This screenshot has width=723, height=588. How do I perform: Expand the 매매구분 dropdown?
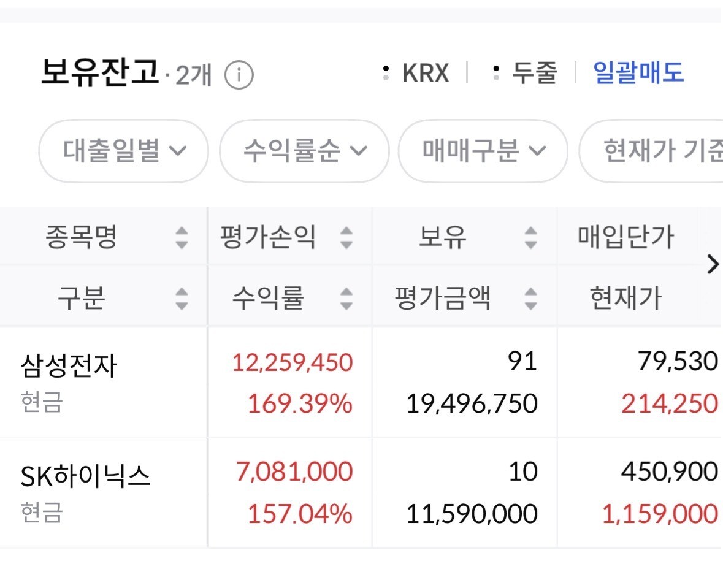483,151
